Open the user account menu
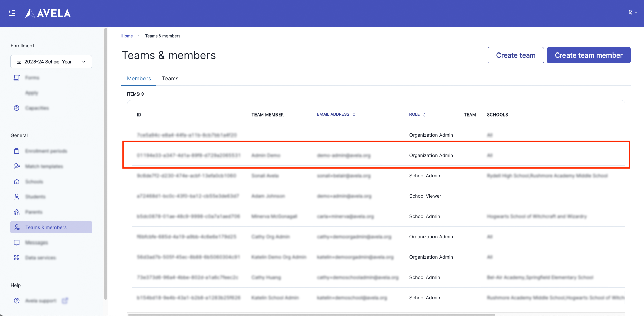The height and width of the screenshot is (316, 644). (x=632, y=13)
